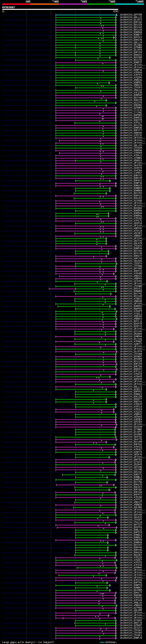The width and height of the screenshot is (146, 644).
Task: Open hit UniRef100_B9HYS1
Action: 131,196
